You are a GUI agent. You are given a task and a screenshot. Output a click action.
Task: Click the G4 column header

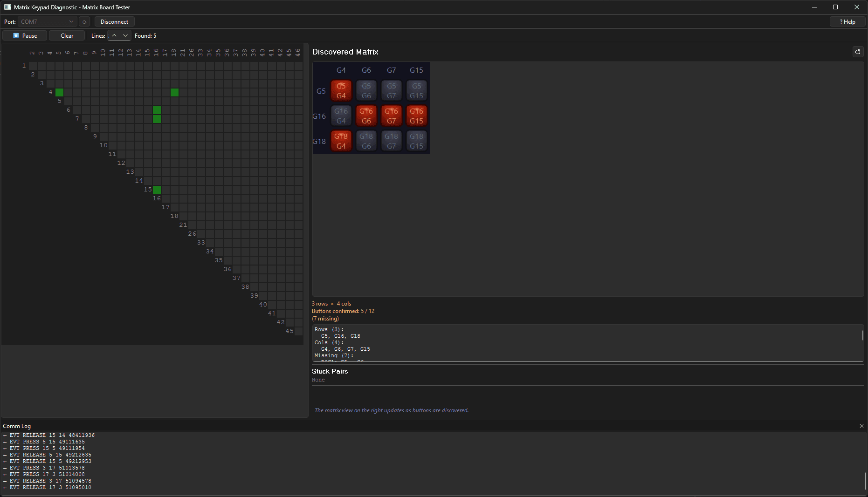click(x=341, y=70)
